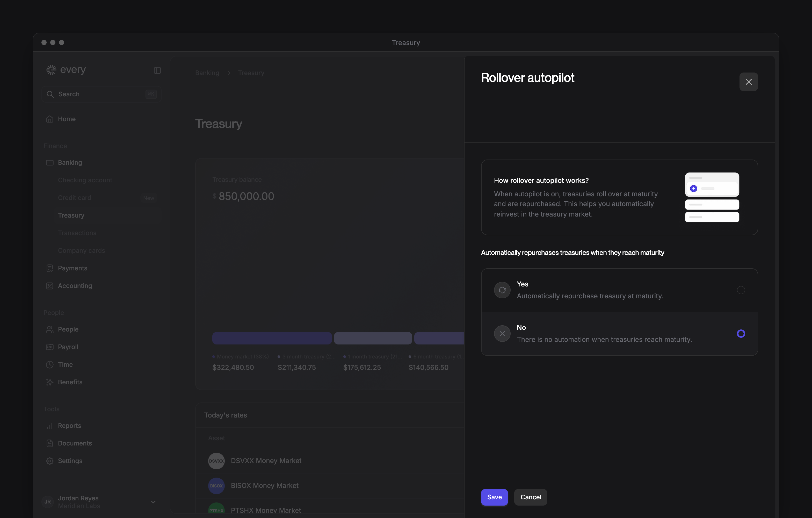Close the Rollover autopilot panel
812x518 pixels.
[748, 82]
